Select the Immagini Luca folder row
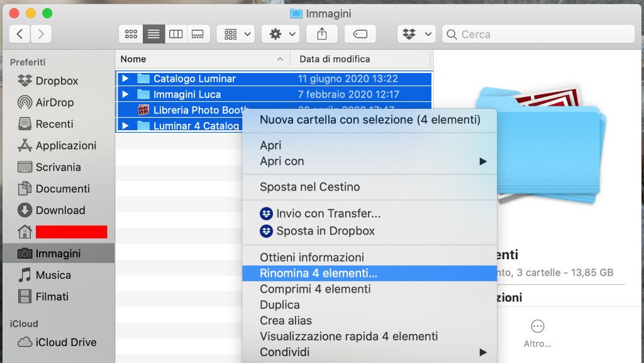Image resolution: width=644 pixels, height=363 pixels. (x=274, y=94)
